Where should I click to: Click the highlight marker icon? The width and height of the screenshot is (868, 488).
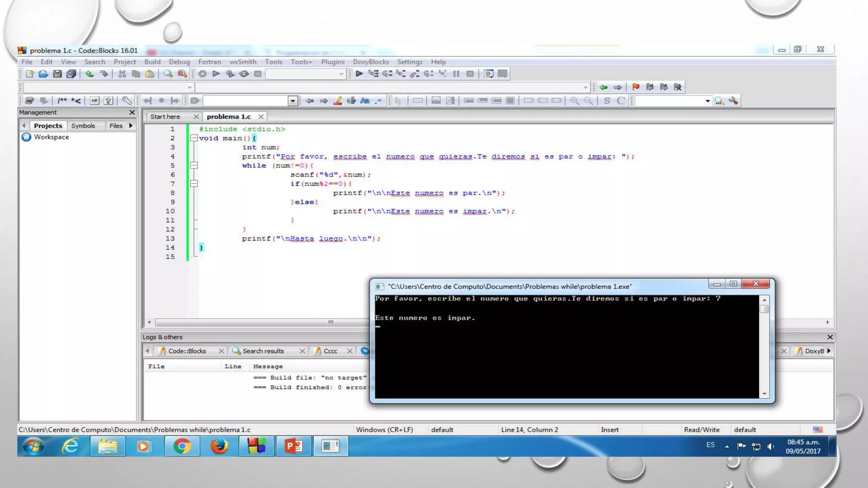click(x=338, y=101)
